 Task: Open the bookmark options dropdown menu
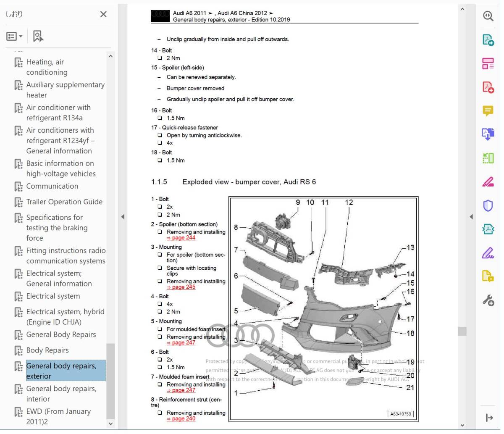14,37
